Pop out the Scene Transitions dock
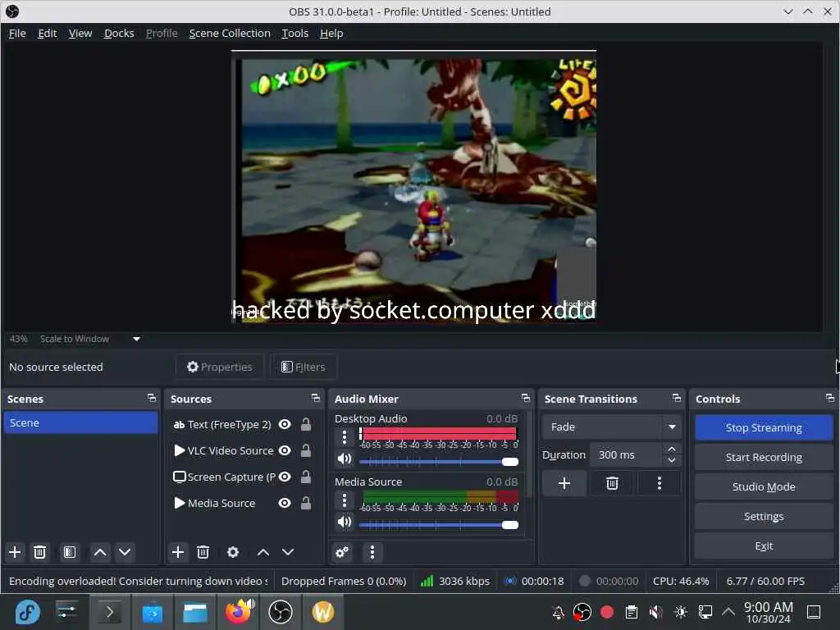This screenshot has height=630, width=840. click(x=677, y=398)
